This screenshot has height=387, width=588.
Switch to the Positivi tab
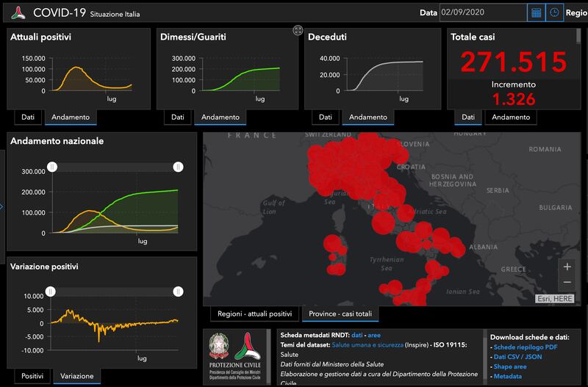pyautogui.click(x=32, y=376)
